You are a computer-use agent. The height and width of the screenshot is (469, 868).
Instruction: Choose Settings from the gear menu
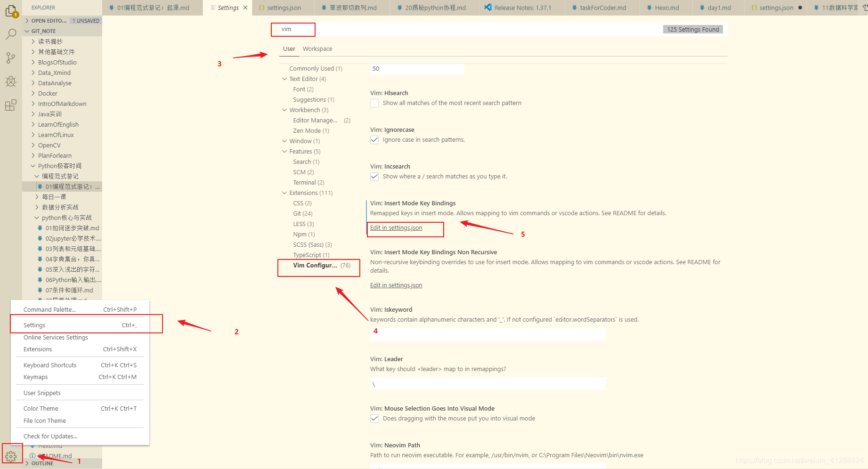click(x=80, y=325)
